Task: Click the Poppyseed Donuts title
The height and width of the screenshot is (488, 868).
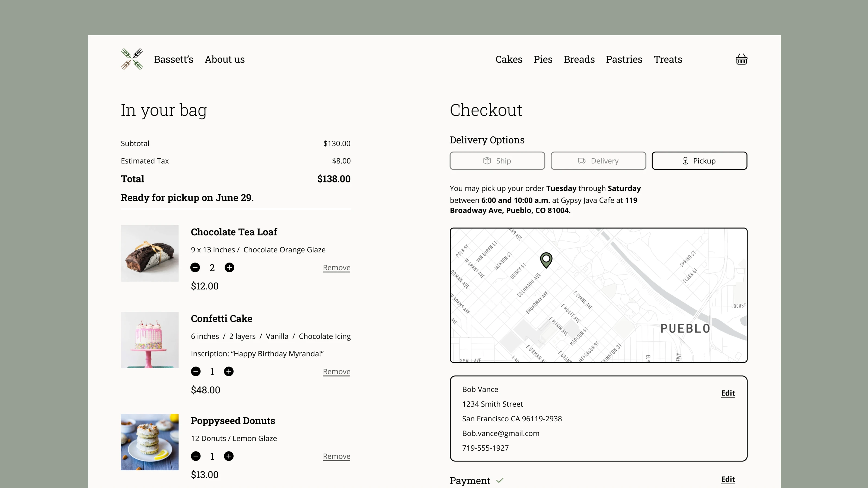Action: tap(233, 421)
